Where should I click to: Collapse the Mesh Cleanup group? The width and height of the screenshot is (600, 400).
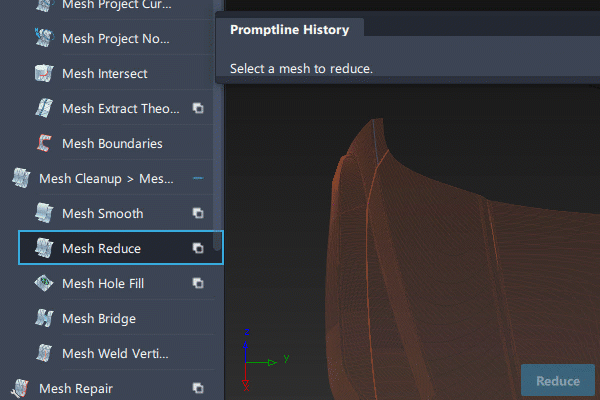coord(198,178)
